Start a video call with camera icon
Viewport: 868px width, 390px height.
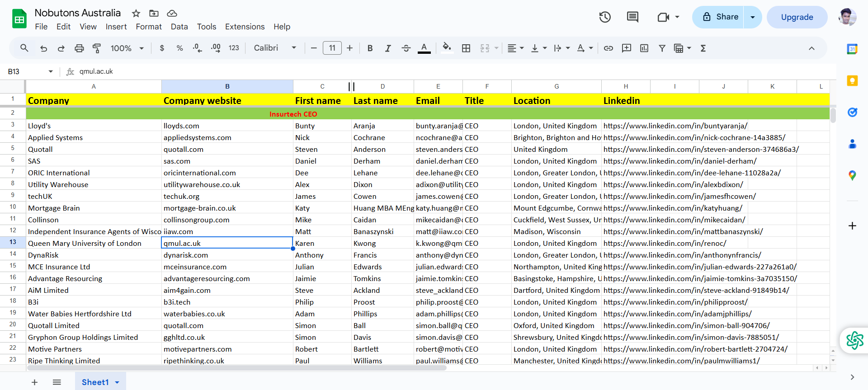pyautogui.click(x=663, y=17)
